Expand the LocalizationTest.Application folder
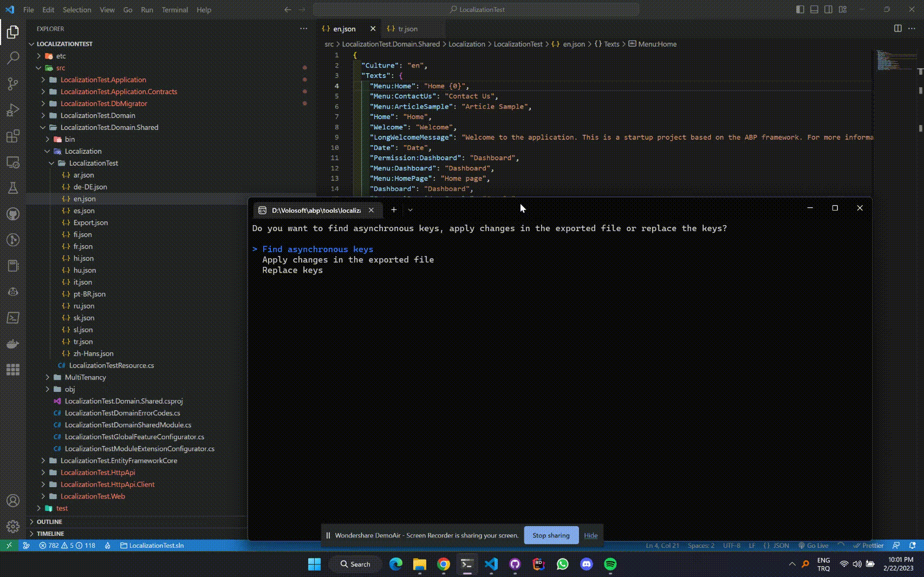Screen dimensions: 924x577 (x=103, y=80)
